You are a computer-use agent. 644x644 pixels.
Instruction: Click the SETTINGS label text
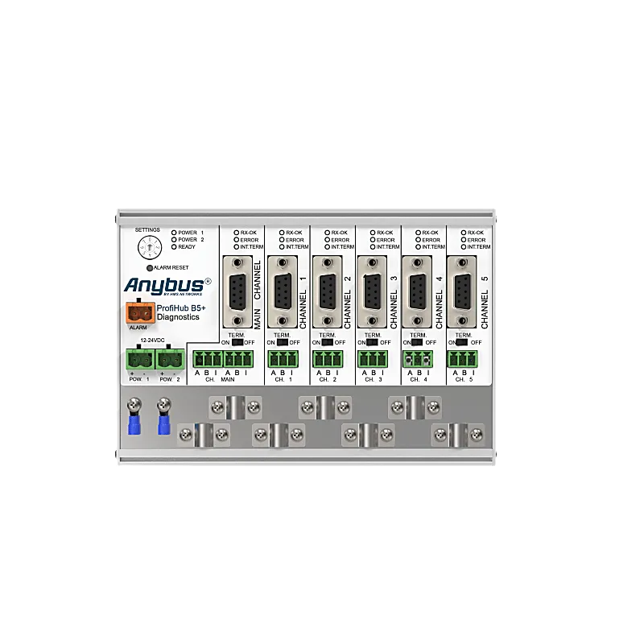pos(147,230)
